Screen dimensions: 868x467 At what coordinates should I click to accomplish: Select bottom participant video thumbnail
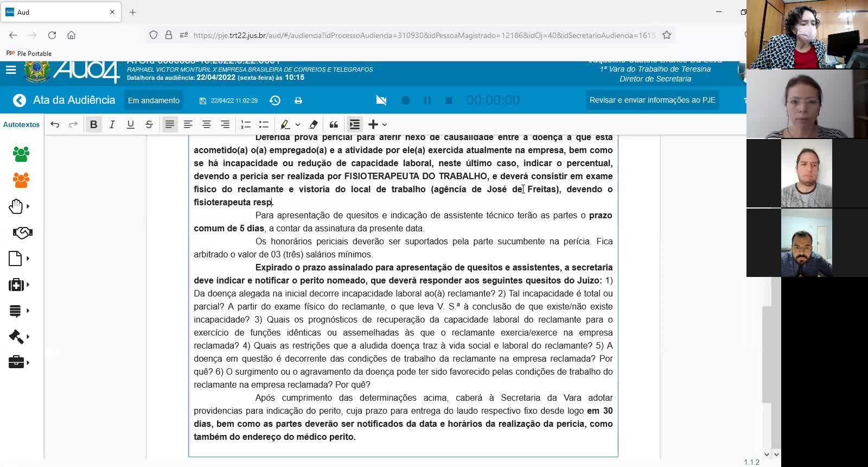pyautogui.click(x=807, y=243)
